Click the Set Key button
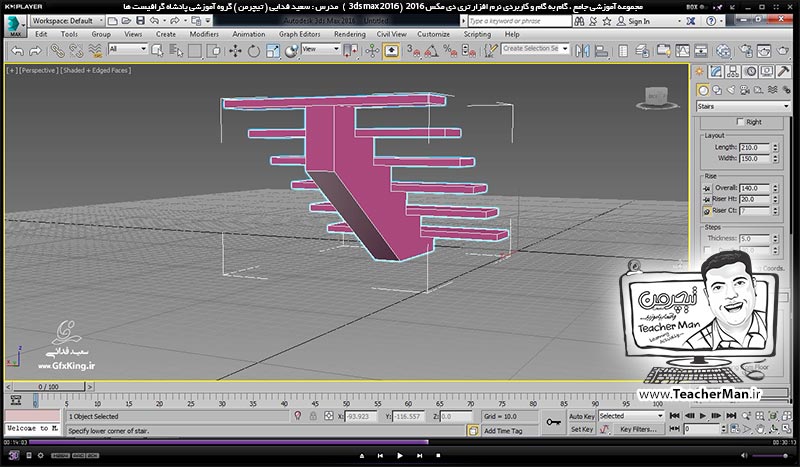The image size is (800, 467). (582, 429)
